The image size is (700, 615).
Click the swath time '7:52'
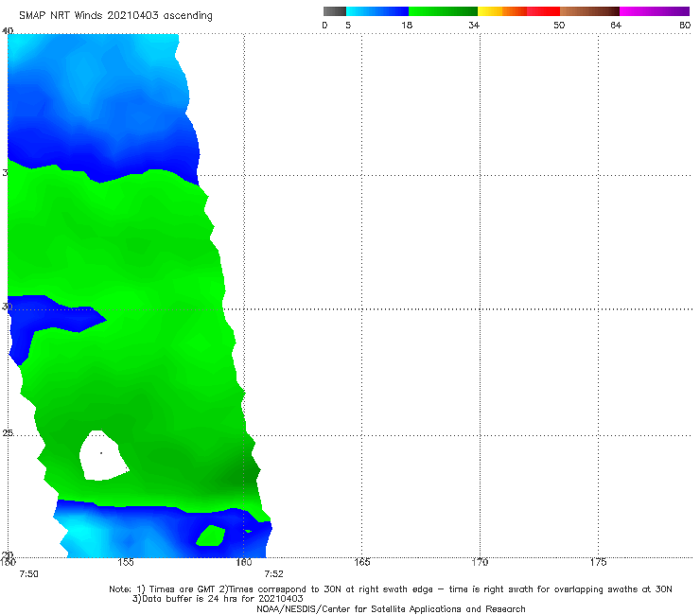(273, 574)
